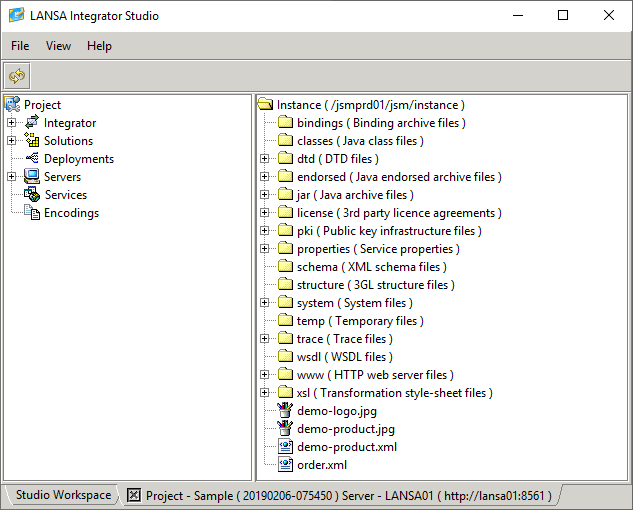
Task: Click the order.xml file icon
Action: pos(285,465)
